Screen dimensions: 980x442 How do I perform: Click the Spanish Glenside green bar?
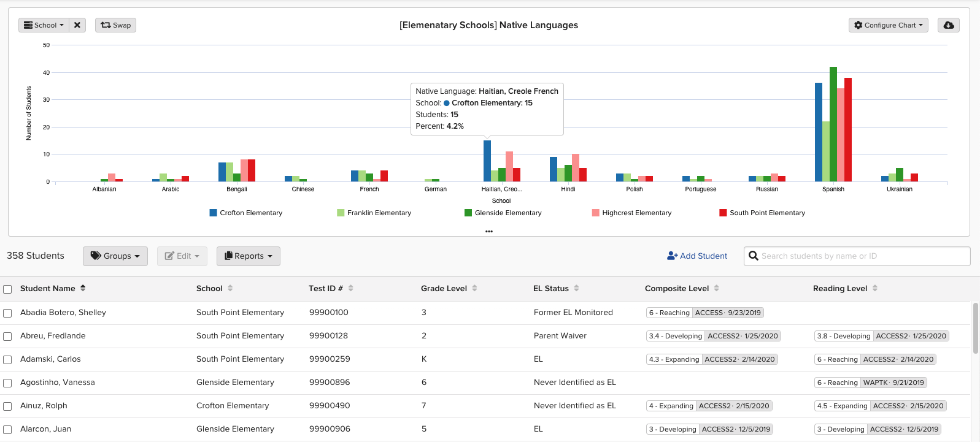[x=833, y=124]
